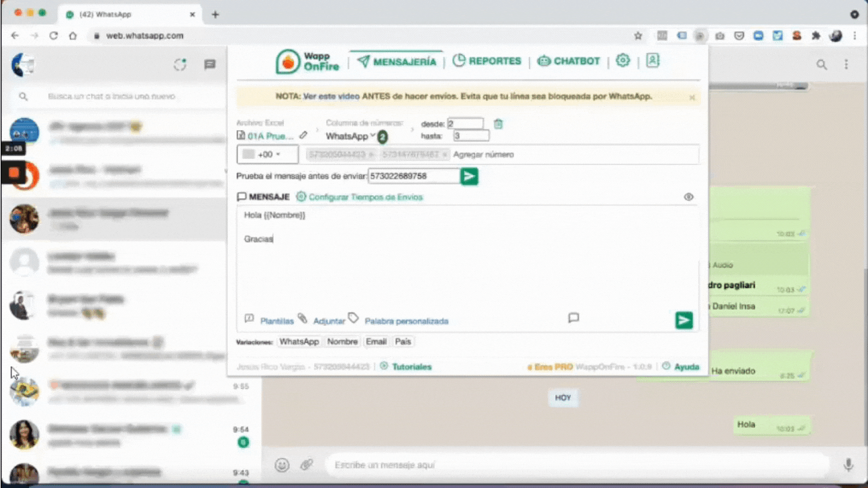This screenshot has height=488, width=868.
Task: Click the gear icon next to Configurar Tiempos
Action: 301,197
